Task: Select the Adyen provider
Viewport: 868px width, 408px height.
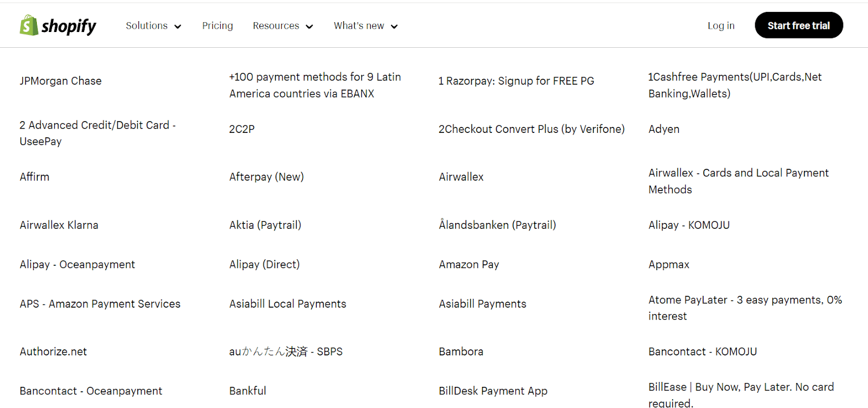Action: click(x=664, y=129)
